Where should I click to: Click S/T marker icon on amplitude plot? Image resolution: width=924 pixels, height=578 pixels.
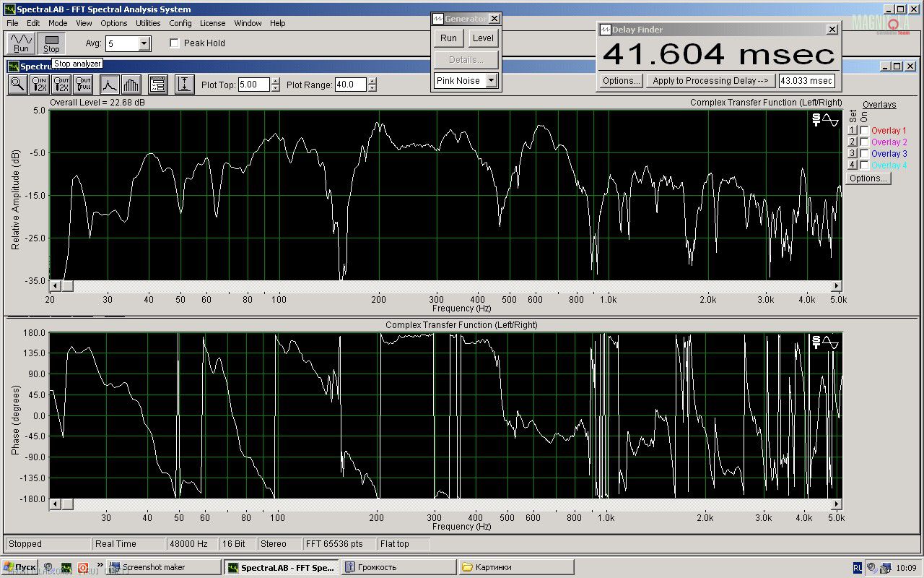[x=816, y=120]
